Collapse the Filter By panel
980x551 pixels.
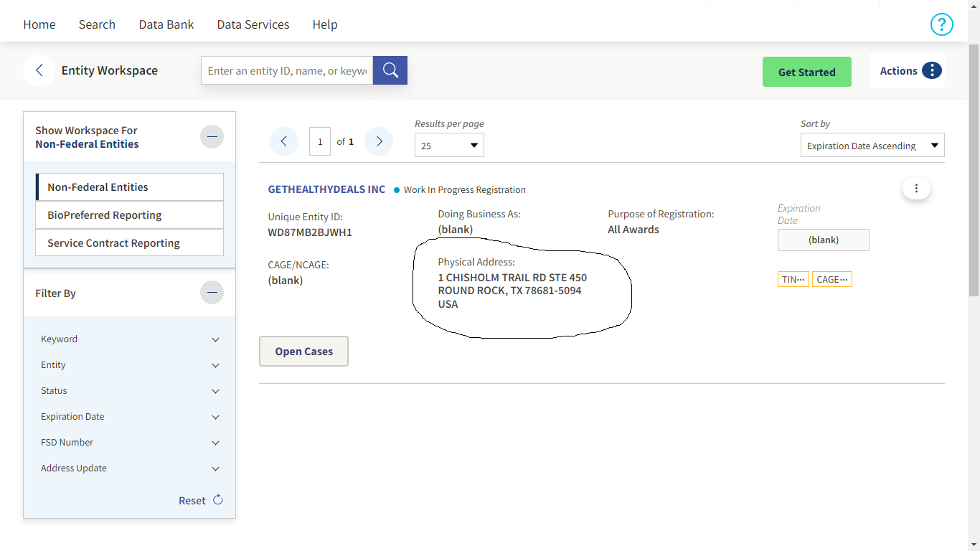pos(212,293)
